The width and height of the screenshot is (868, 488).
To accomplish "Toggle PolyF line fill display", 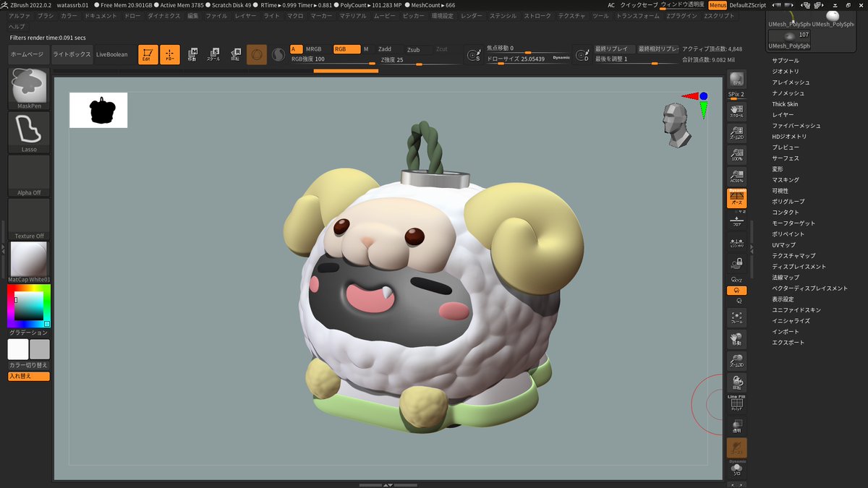I will [737, 403].
